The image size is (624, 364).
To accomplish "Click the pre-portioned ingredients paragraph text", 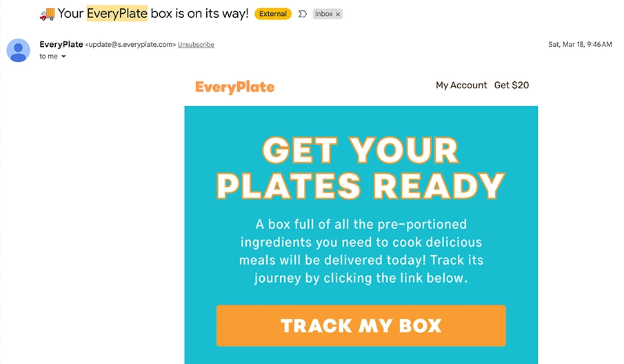I will point(361,251).
